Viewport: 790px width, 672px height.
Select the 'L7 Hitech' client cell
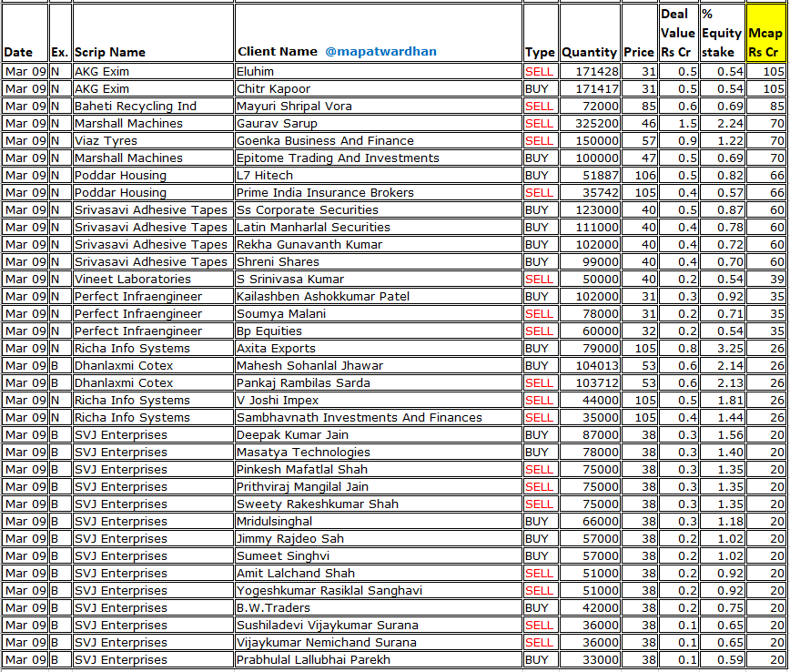(379, 176)
